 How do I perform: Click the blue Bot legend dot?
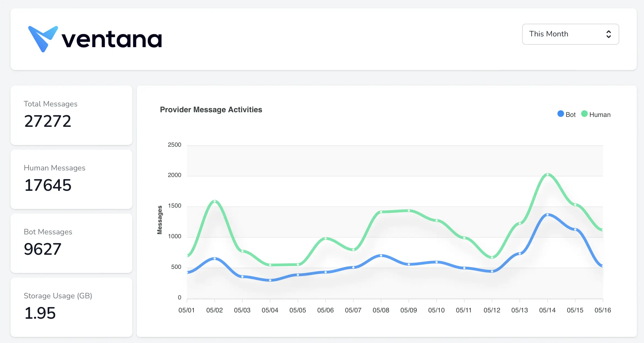tap(560, 114)
